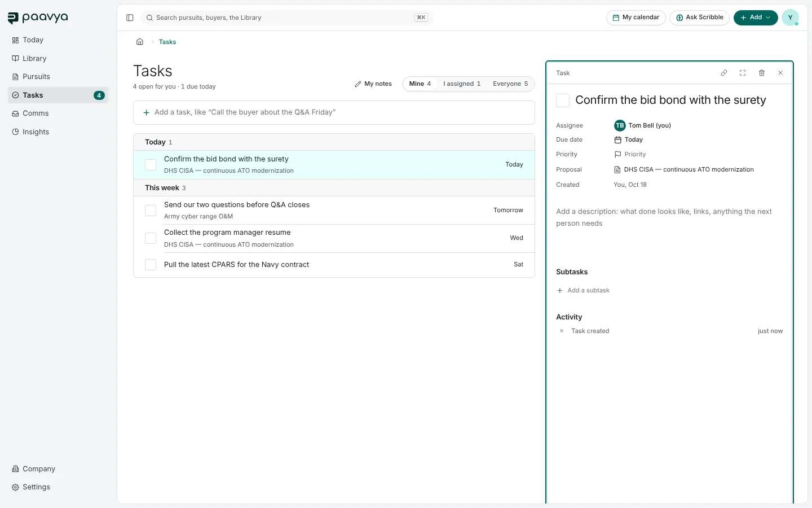The width and height of the screenshot is (812, 508).
Task: Mark the task complete in detail panel
Action: (563, 100)
